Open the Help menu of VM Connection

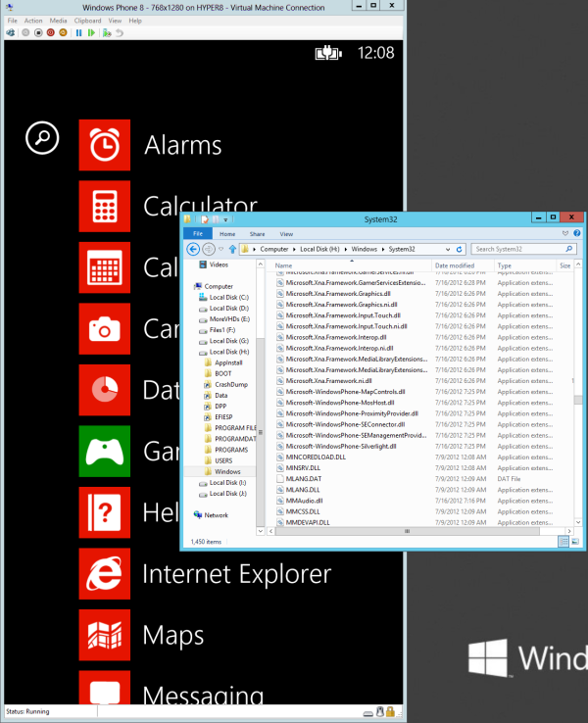(135, 21)
